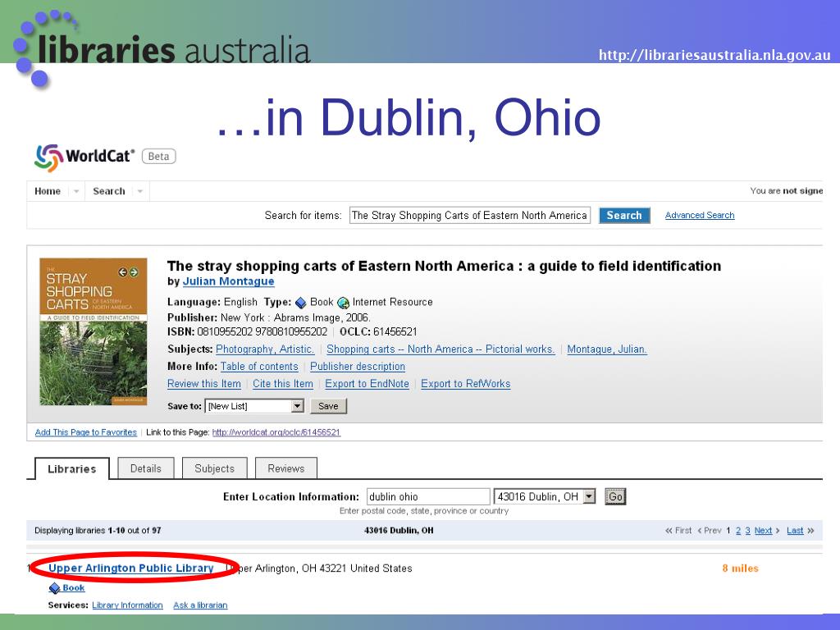This screenshot has height=630, width=840.
Task: Open the Book link under Upper Arlington
Action: click(x=73, y=587)
